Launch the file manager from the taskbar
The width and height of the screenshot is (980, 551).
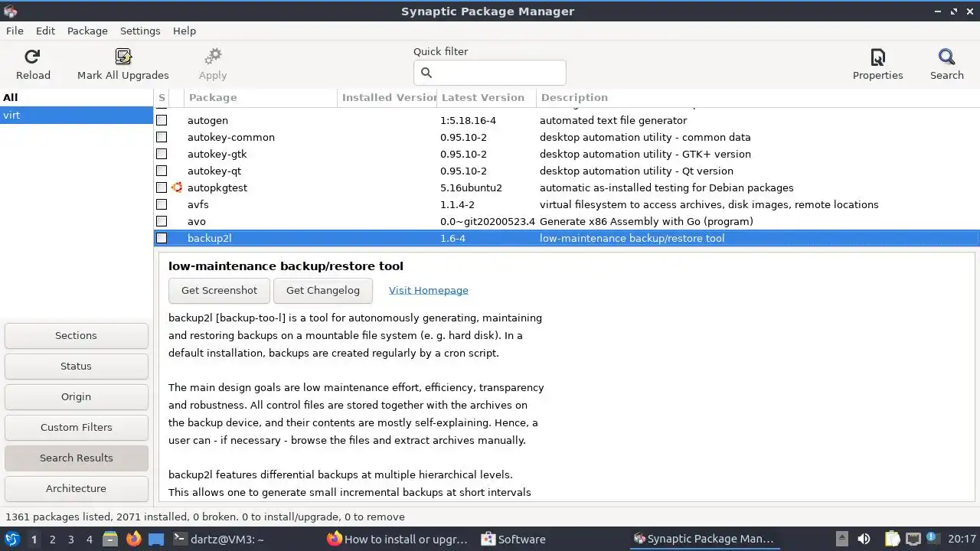(x=109, y=539)
